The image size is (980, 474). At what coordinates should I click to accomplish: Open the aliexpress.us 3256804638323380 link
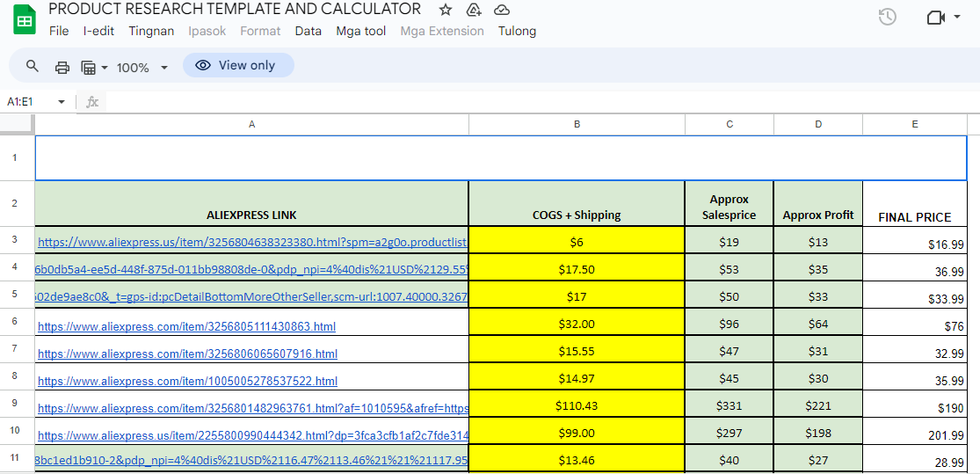(x=252, y=243)
